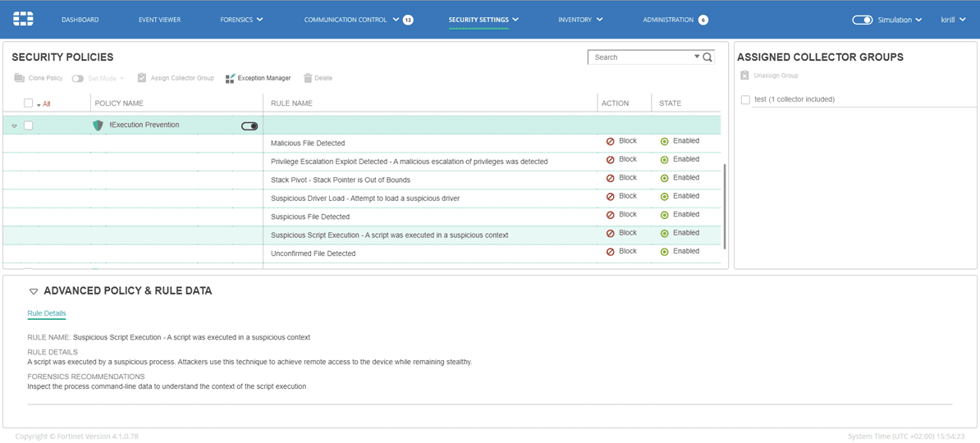Open the Rule Details link

pos(47,313)
